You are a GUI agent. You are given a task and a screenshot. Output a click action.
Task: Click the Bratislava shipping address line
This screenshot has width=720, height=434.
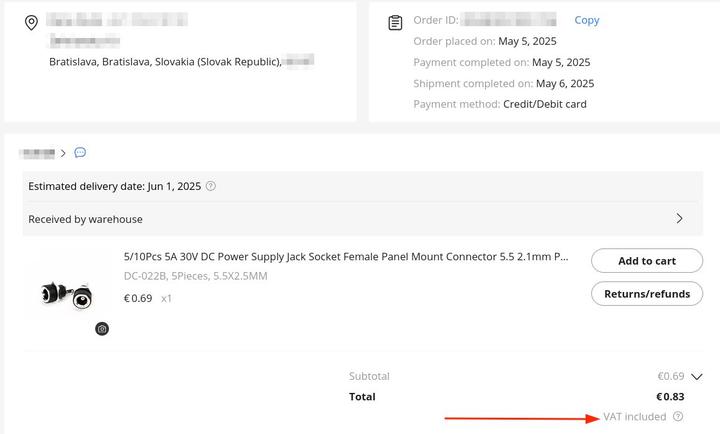[x=165, y=61]
